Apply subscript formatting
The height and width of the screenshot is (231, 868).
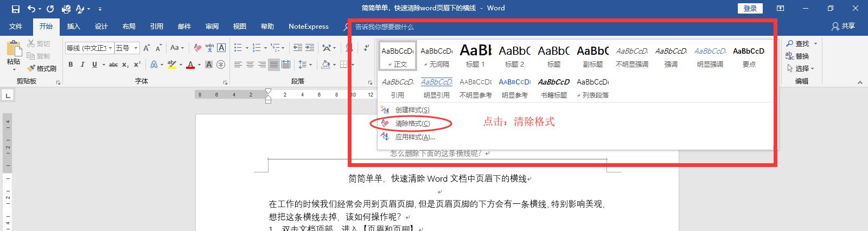point(125,65)
